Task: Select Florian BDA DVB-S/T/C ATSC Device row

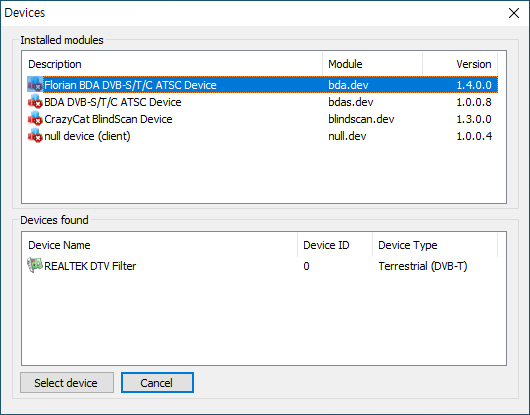Action: coord(262,84)
